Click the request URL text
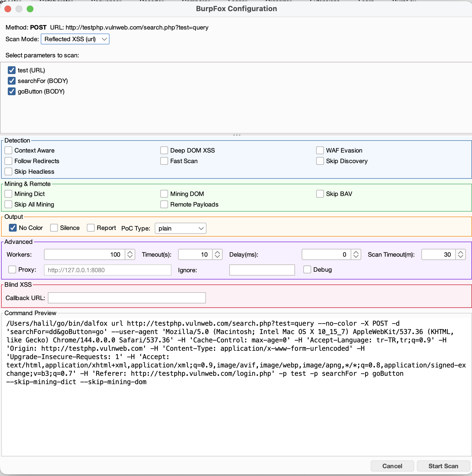Viewport: 472px width, 476px height. point(137,27)
